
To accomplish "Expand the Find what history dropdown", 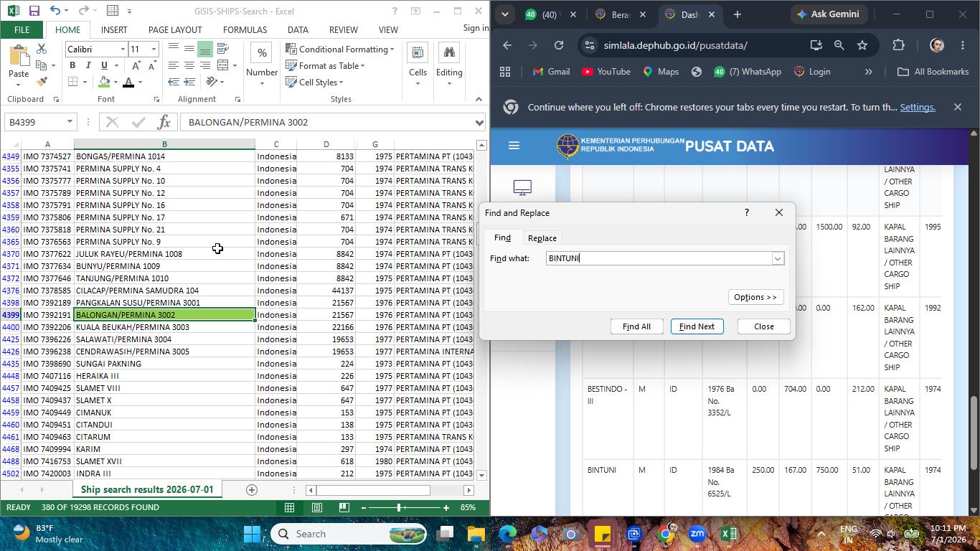I will [x=777, y=258].
